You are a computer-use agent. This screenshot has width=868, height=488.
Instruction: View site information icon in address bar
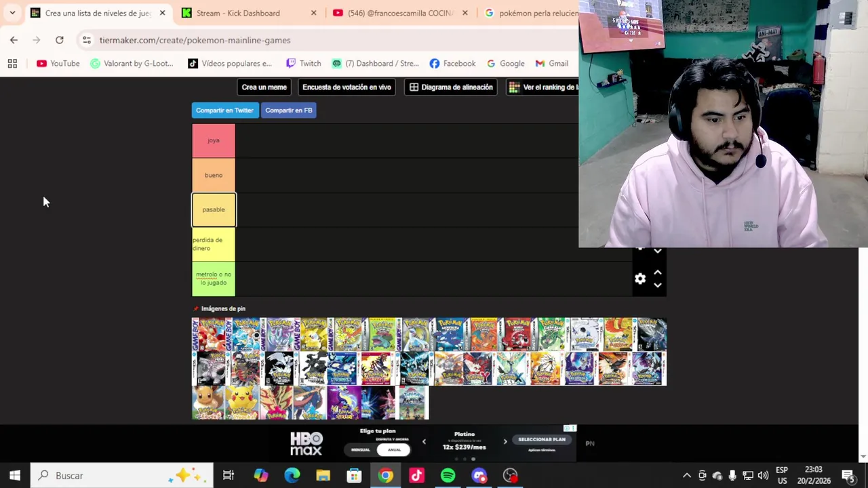pyautogui.click(x=87, y=40)
